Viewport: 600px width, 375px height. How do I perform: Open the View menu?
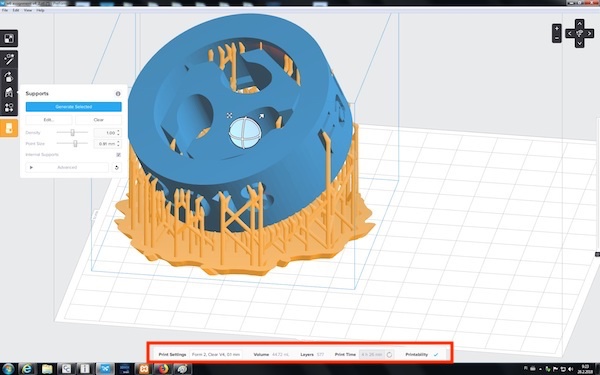[28, 10]
